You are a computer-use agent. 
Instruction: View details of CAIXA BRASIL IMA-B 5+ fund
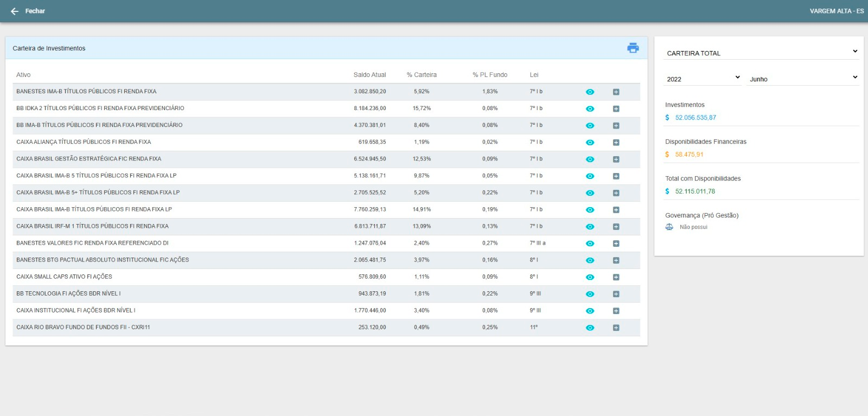pos(590,193)
